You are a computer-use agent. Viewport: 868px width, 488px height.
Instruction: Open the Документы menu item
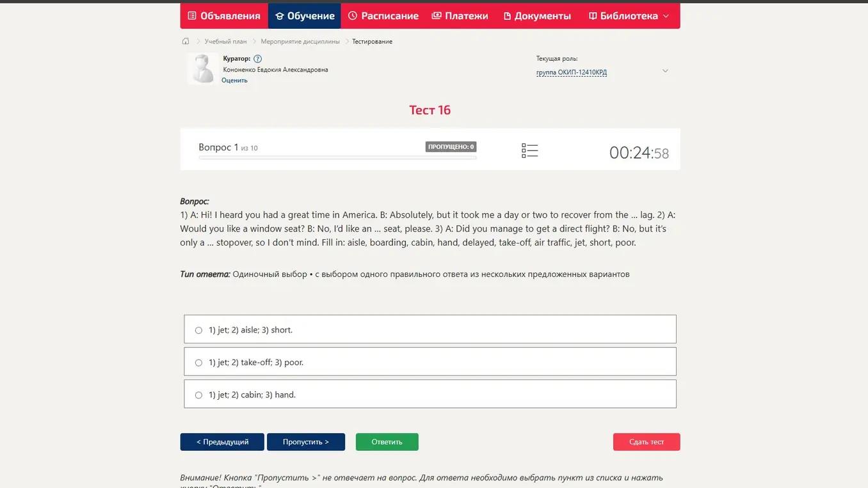pyautogui.click(x=537, y=16)
